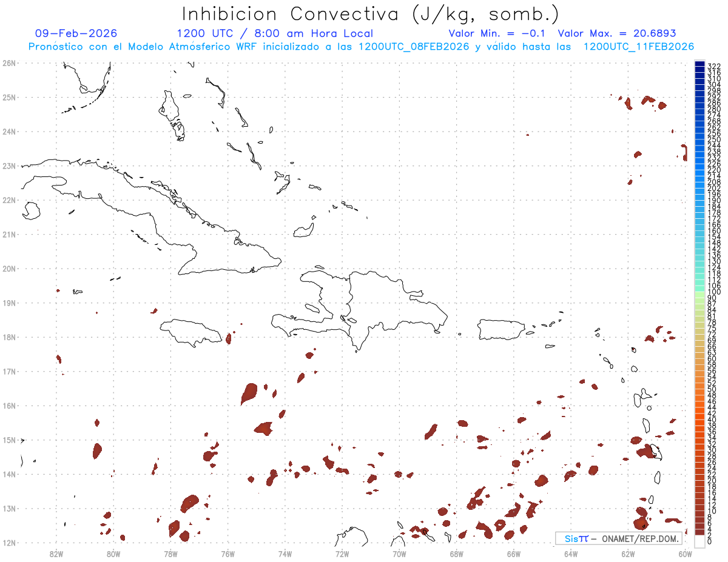The width and height of the screenshot is (728, 562).
Task: Click the 74W longitude axis label
Action: [x=285, y=553]
